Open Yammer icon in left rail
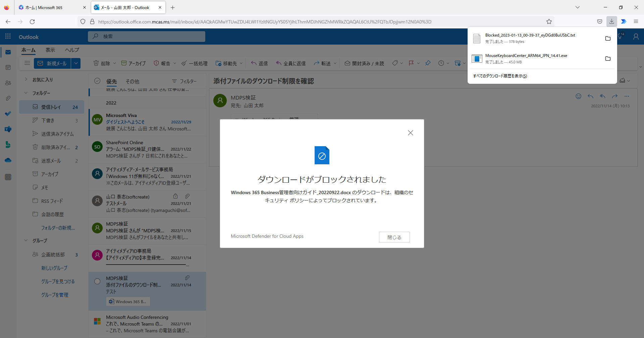Image resolution: width=644 pixels, height=338 pixels. click(8, 129)
